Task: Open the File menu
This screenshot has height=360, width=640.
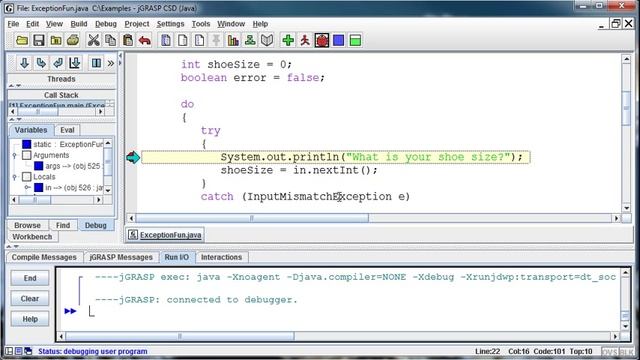Action: point(13,24)
